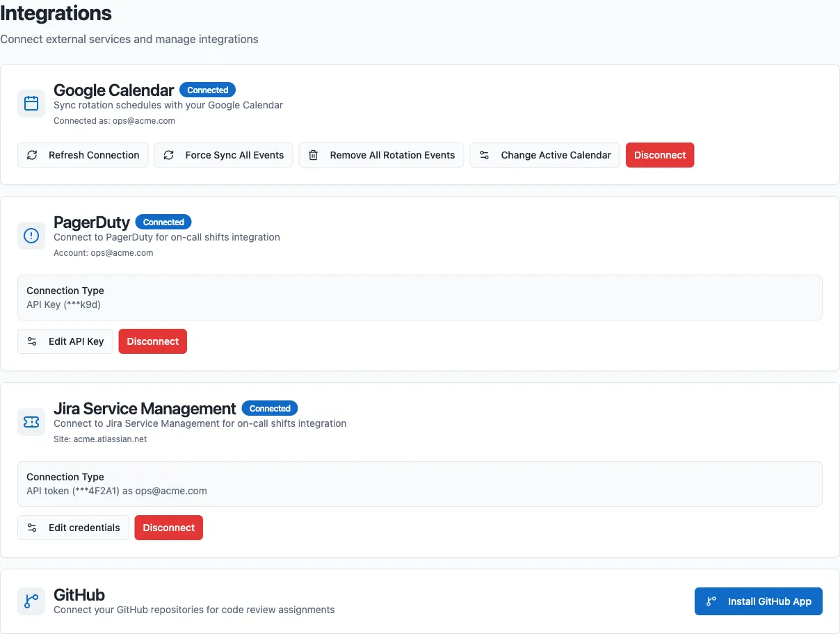
Task: Click the PagerDuty Connected badge
Action: (164, 222)
